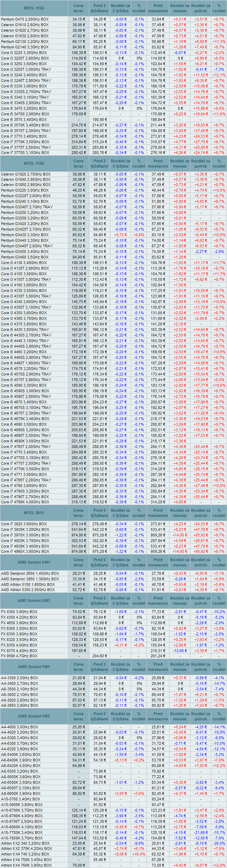Click Rozdiel za 2 týždne header in AMD Socket AM1 section
Viewport: 227px width, 868px height.
click(x=121, y=562)
